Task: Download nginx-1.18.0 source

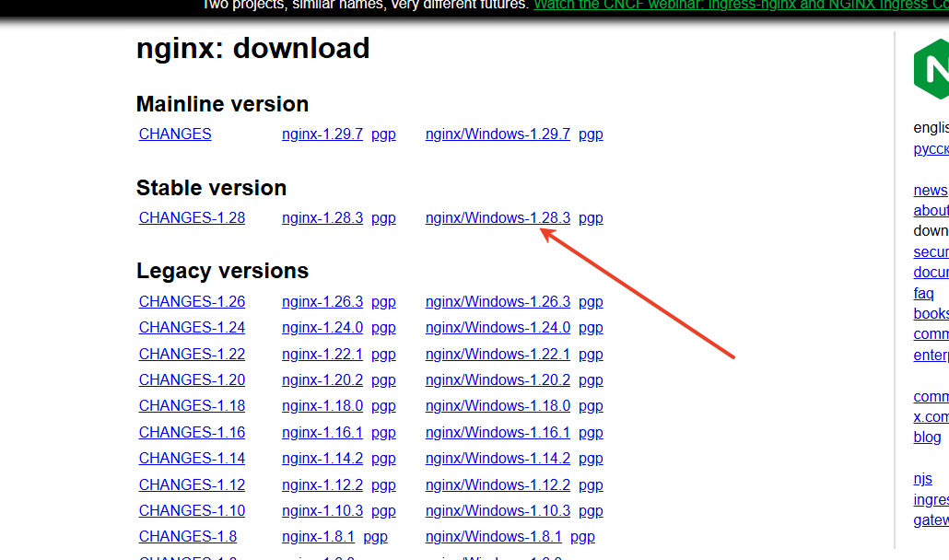Action: [x=322, y=406]
